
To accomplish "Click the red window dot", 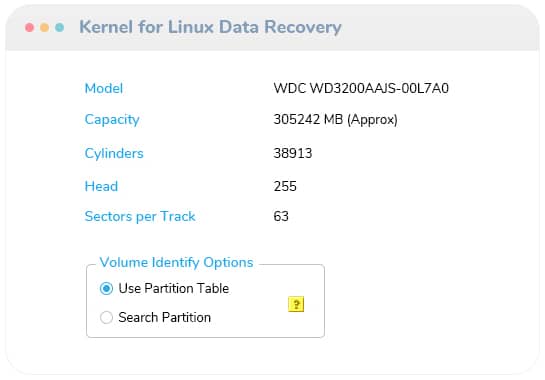I will pyautogui.click(x=30, y=27).
